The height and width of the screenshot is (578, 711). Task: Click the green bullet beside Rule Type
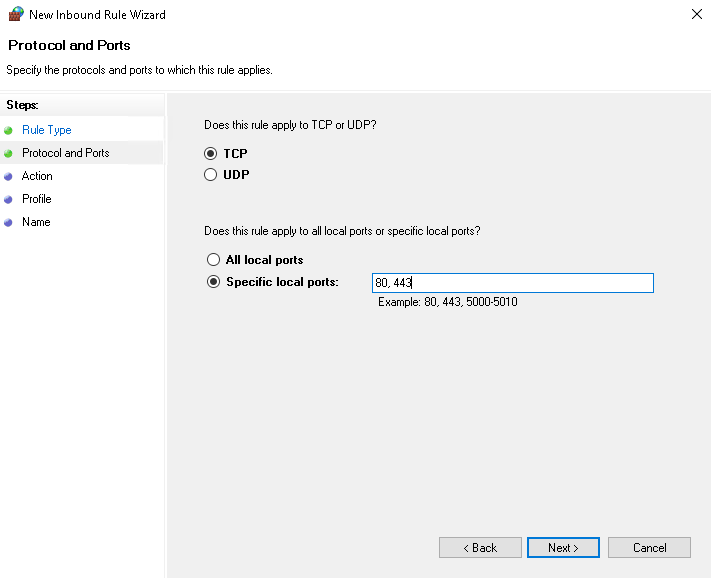(9, 130)
